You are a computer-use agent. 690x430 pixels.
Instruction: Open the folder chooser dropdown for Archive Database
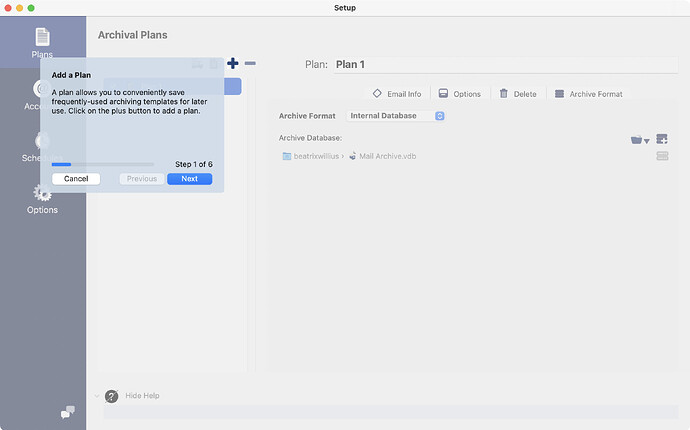click(640, 140)
